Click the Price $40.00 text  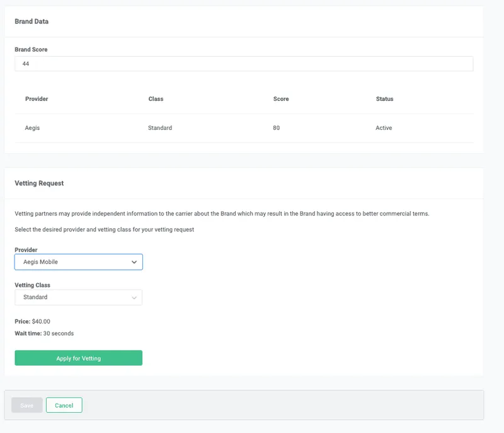coord(32,321)
